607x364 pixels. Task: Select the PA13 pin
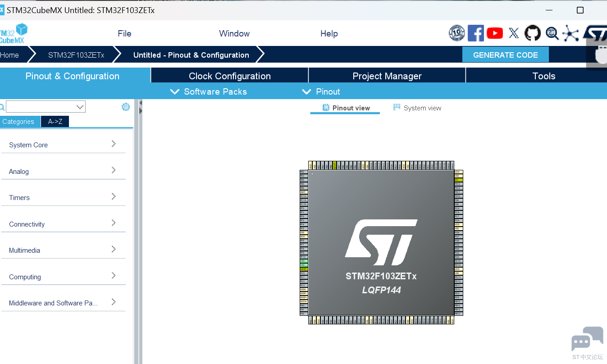coord(458,184)
